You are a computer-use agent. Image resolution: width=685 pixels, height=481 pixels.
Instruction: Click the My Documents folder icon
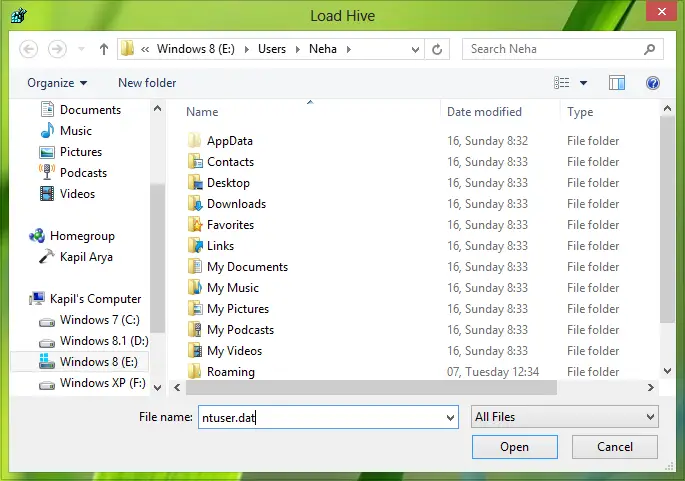pyautogui.click(x=195, y=266)
